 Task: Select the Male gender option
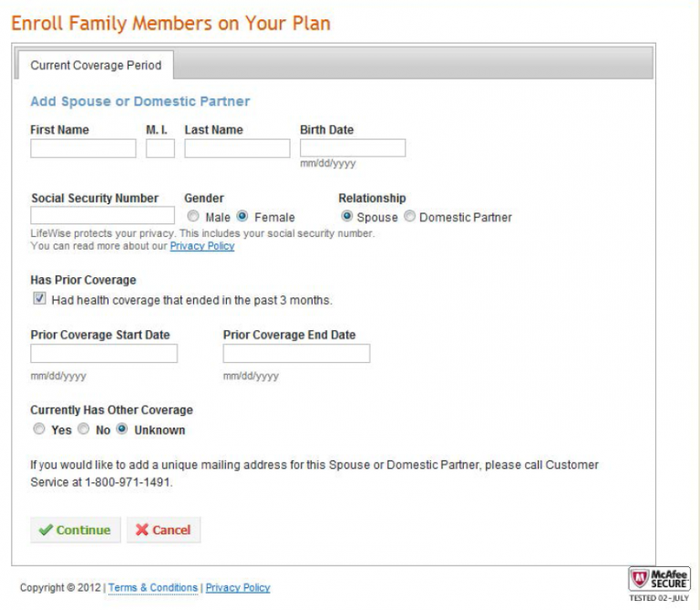193,217
